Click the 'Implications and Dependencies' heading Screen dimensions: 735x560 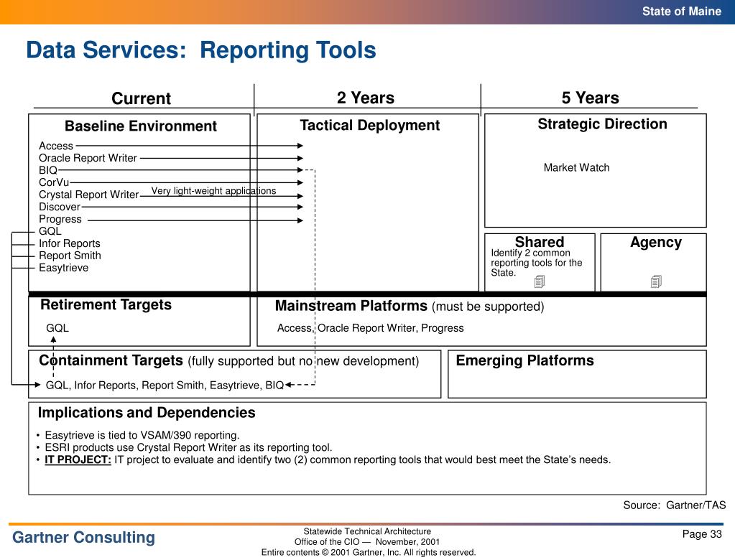[147, 413]
